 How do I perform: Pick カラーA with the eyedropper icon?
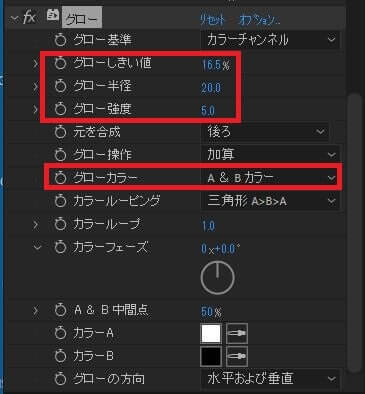pos(237,333)
